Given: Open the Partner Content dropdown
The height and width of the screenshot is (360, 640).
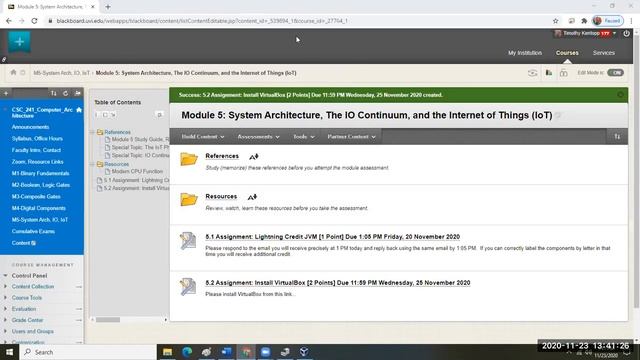Looking at the screenshot, I should (351, 137).
